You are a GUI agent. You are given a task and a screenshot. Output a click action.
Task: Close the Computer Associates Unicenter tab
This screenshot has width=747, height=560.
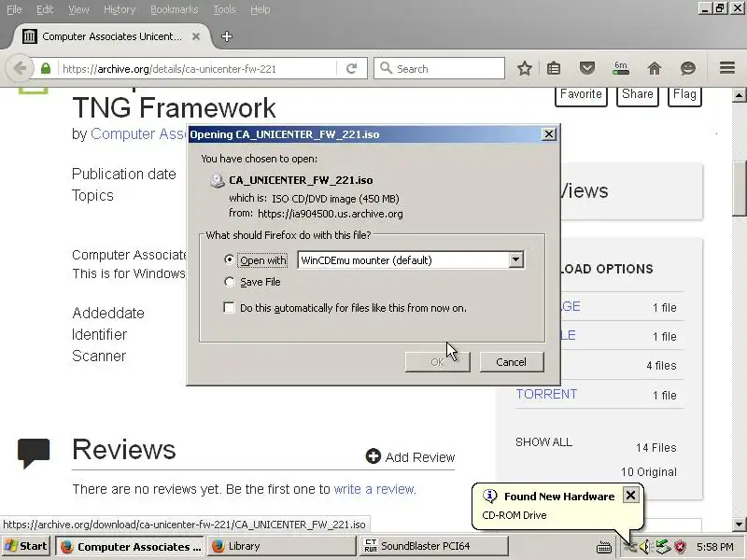196,36
